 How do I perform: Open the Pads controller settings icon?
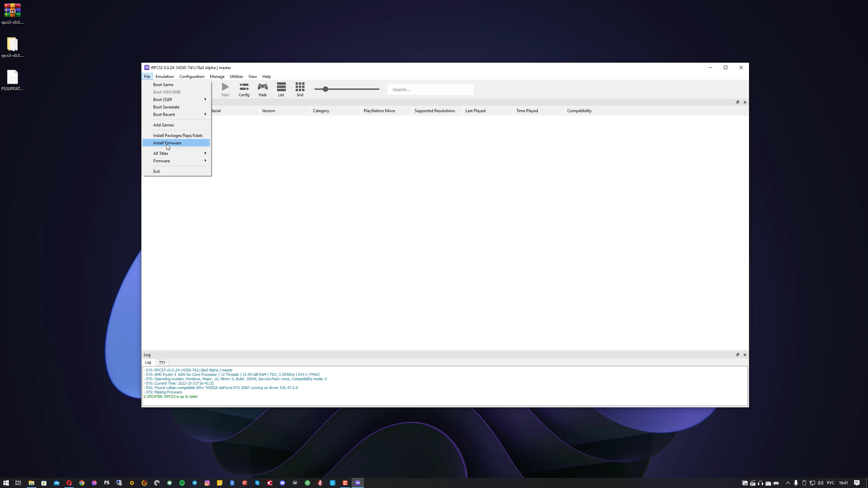click(x=262, y=89)
